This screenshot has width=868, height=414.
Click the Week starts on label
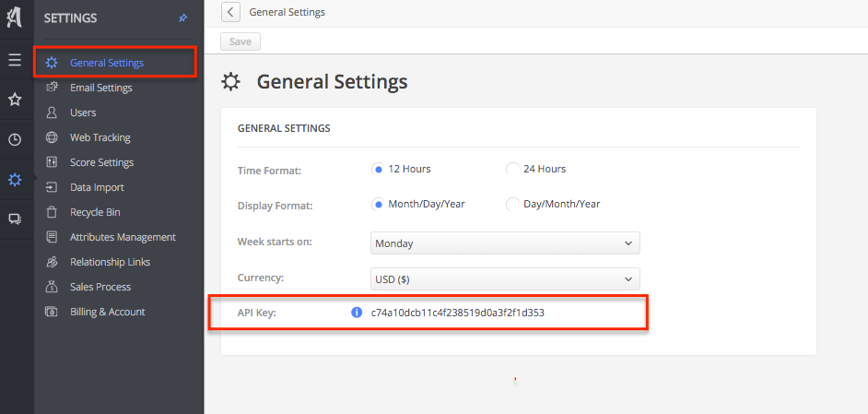tap(275, 242)
